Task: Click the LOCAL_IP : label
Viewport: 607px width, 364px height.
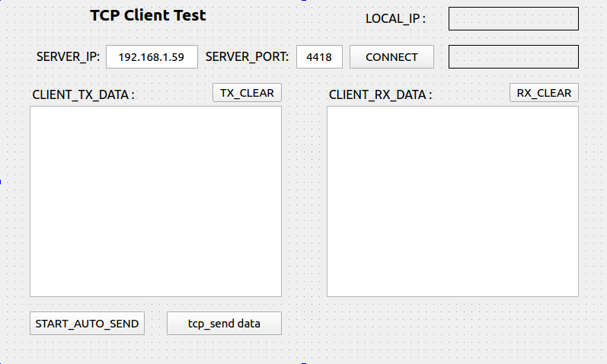Action: click(395, 18)
